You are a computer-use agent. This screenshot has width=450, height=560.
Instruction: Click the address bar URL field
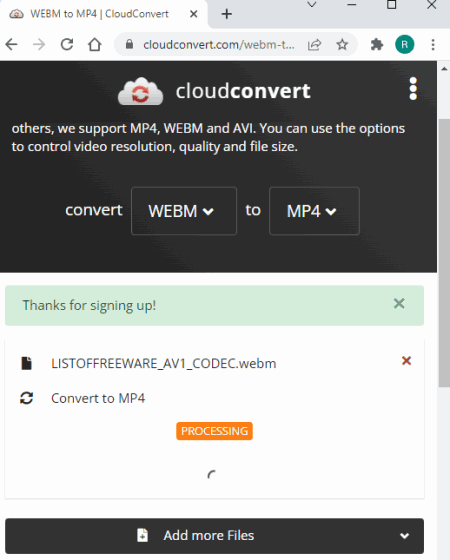coord(219,45)
